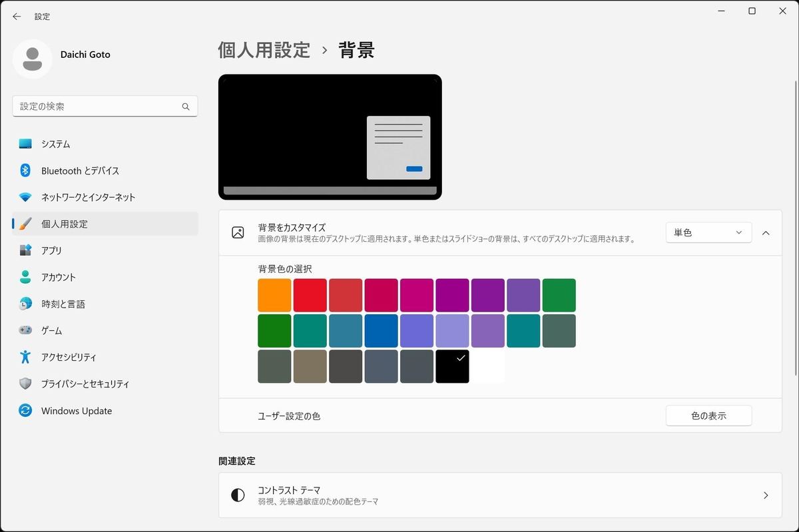Click the black desktop preview thumbnail

[x=330, y=136]
